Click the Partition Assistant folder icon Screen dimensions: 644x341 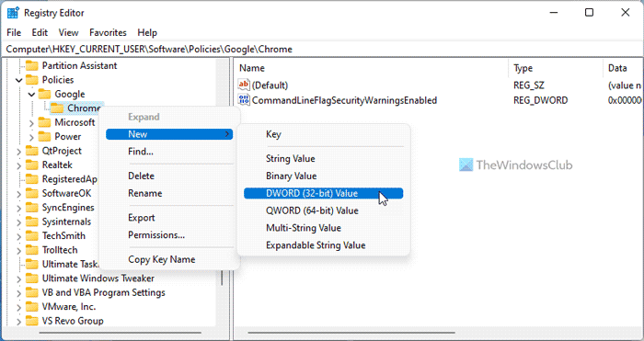(31, 65)
